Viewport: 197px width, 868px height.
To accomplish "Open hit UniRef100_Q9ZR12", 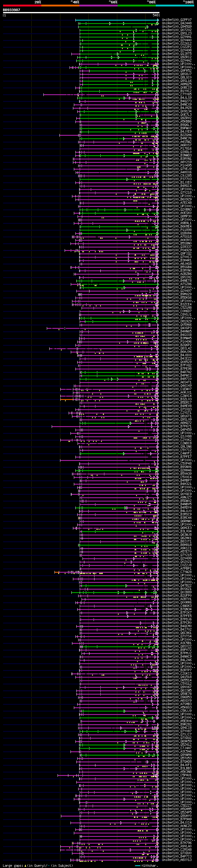I will tap(177, 57).
